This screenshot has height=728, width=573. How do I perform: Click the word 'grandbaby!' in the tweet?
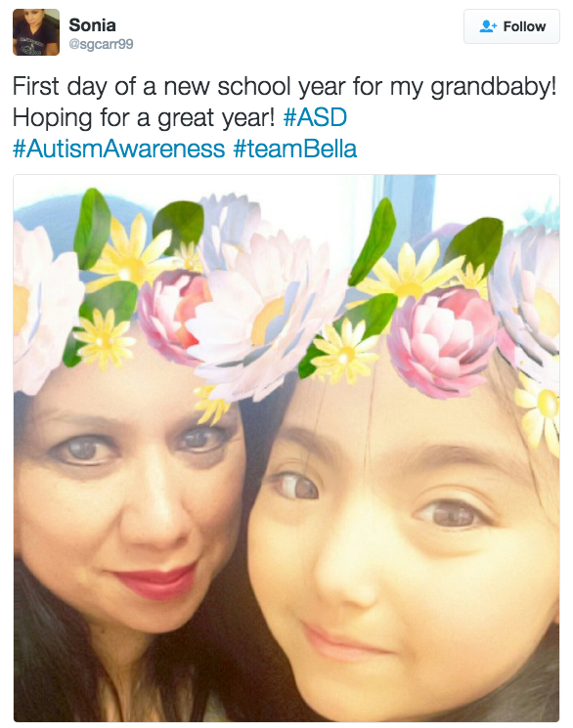point(494,87)
